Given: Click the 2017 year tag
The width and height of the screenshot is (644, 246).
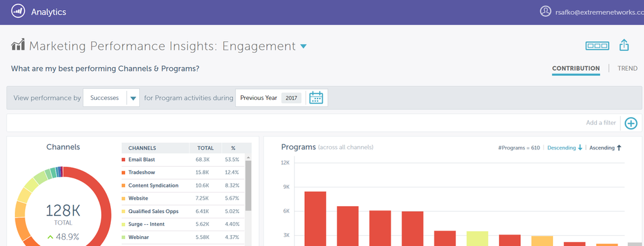Looking at the screenshot, I should (x=291, y=98).
